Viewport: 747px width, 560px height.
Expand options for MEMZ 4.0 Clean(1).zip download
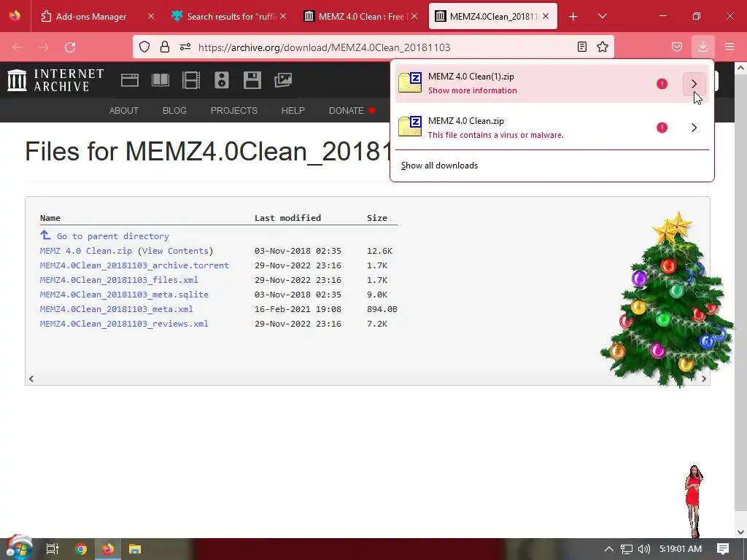tap(694, 84)
